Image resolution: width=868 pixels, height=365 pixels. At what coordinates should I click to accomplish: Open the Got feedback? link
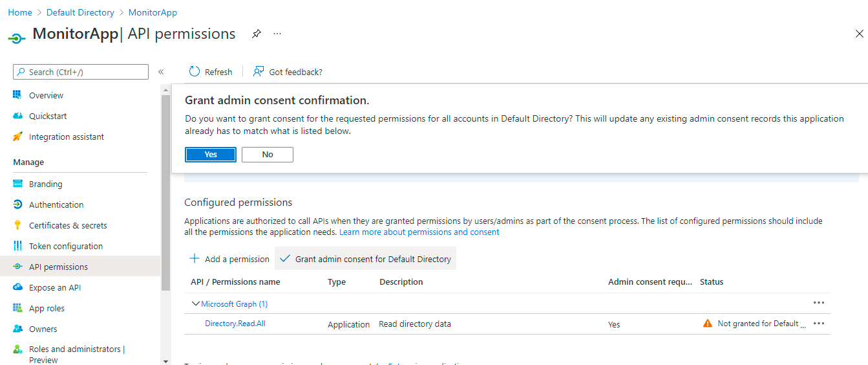295,72
